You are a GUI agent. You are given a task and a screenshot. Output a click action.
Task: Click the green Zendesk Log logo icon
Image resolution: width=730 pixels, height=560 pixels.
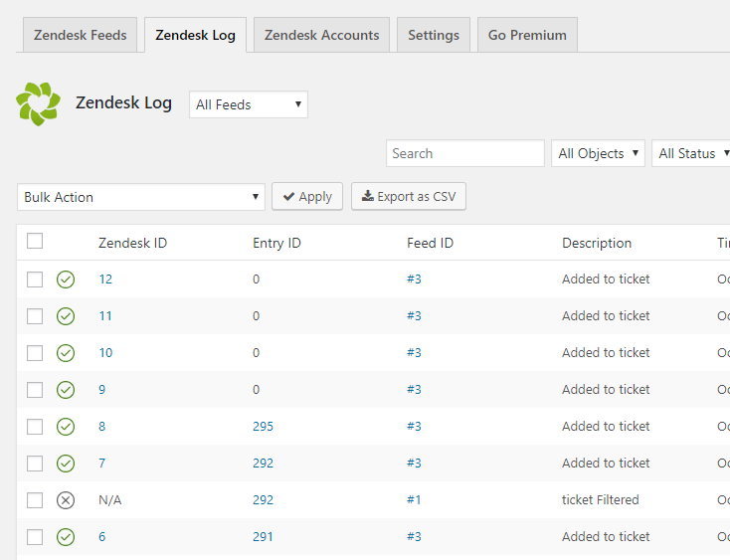(x=38, y=103)
